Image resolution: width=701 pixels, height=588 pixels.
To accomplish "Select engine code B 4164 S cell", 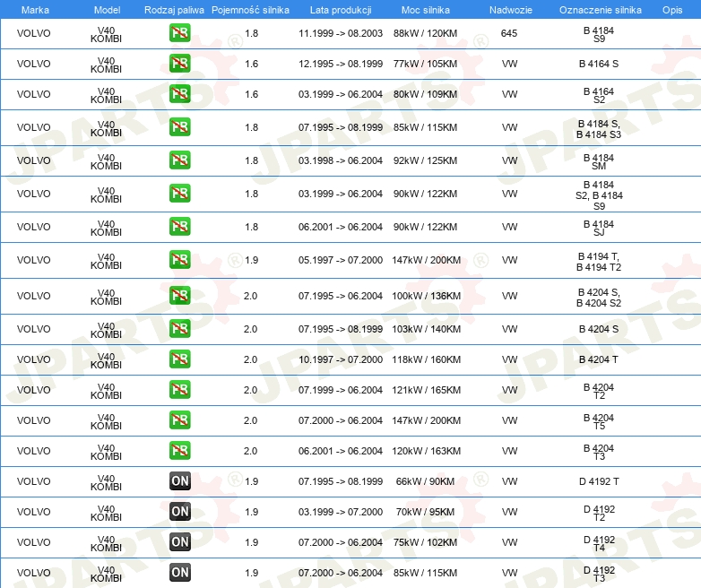I will click(x=599, y=64).
